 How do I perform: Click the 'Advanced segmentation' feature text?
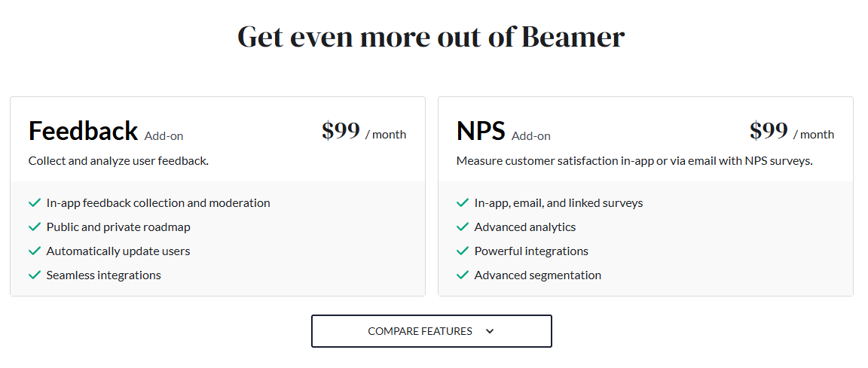pyautogui.click(x=537, y=275)
